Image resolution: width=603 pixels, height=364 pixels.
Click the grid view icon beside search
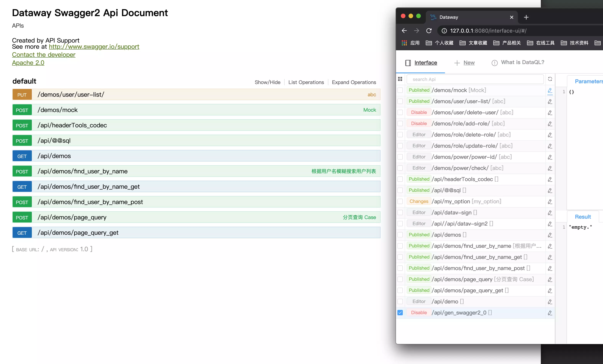coord(400,79)
